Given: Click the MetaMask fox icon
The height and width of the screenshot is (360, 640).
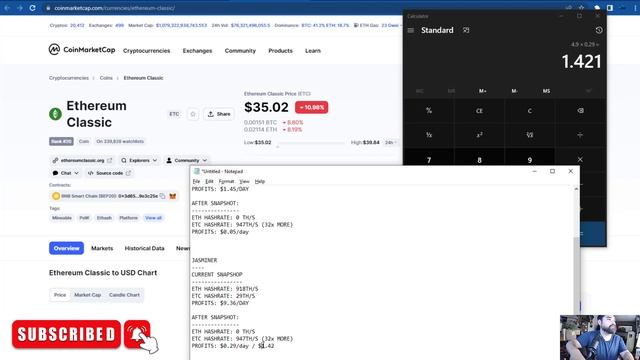Looking at the screenshot, I should click(x=173, y=196).
